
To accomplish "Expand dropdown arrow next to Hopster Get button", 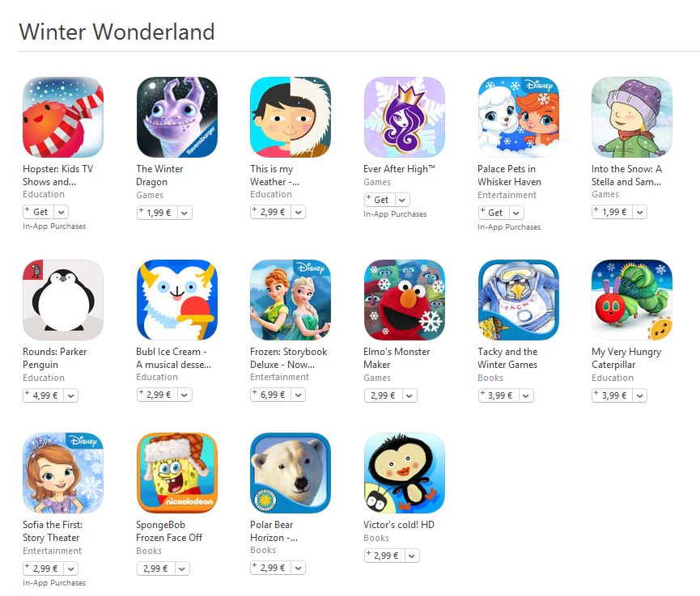I will click(62, 213).
